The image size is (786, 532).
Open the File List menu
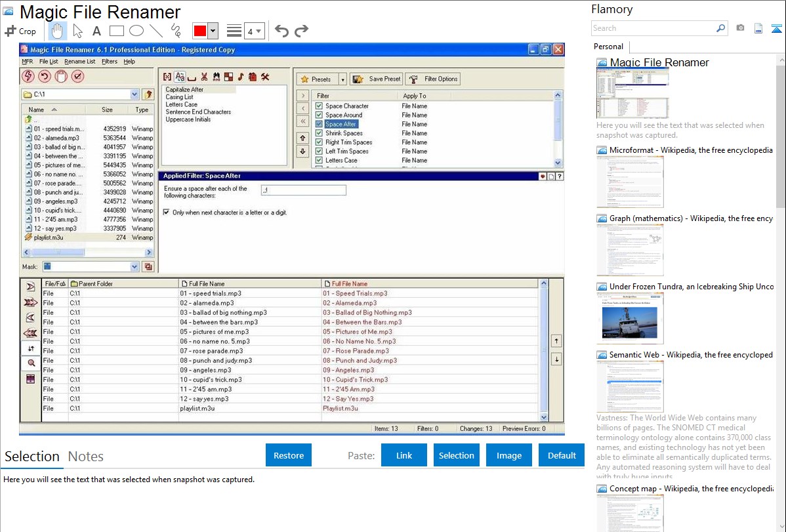pyautogui.click(x=49, y=62)
